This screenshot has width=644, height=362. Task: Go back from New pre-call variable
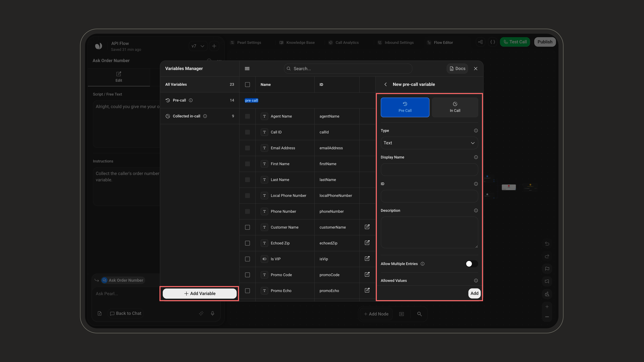[386, 84]
